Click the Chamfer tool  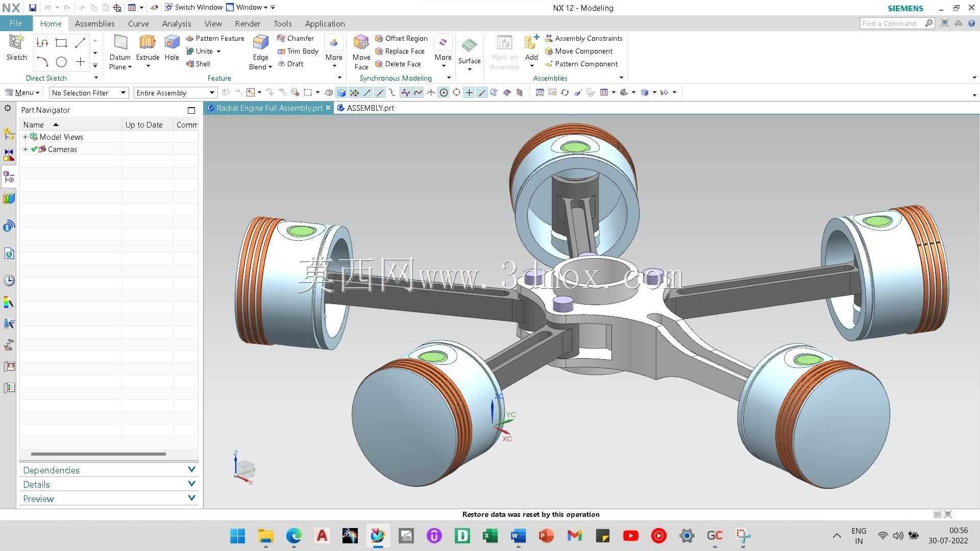(296, 38)
